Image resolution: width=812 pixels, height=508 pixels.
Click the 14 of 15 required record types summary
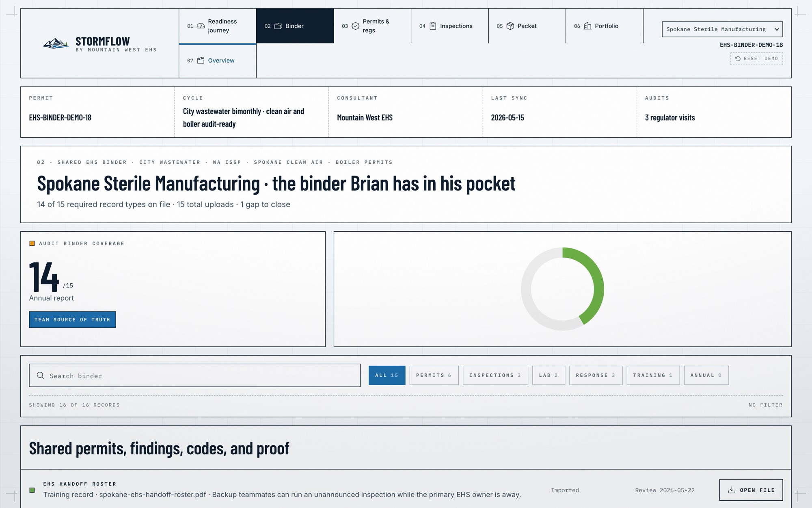pyautogui.click(x=164, y=204)
